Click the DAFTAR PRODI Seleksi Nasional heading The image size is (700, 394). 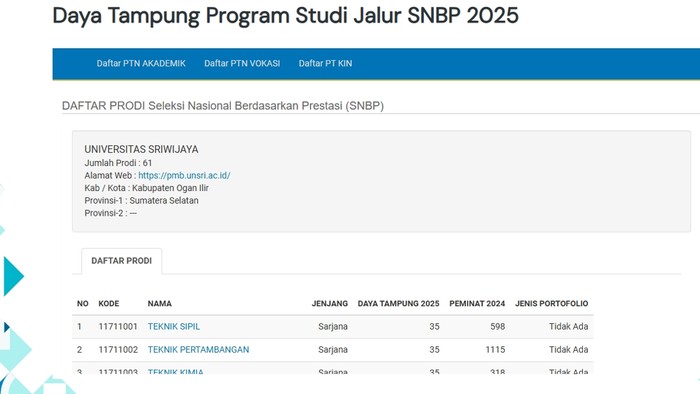[223, 106]
